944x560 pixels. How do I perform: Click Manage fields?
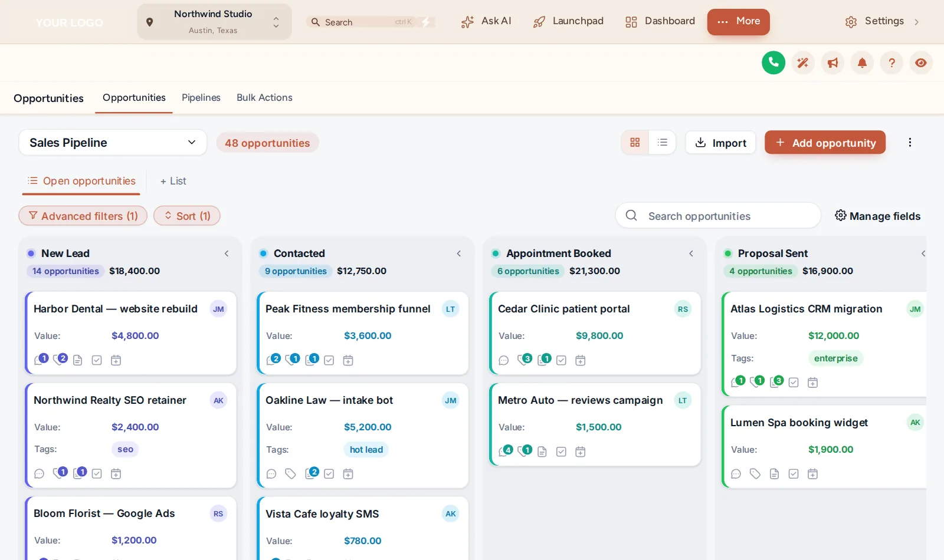[x=878, y=216]
